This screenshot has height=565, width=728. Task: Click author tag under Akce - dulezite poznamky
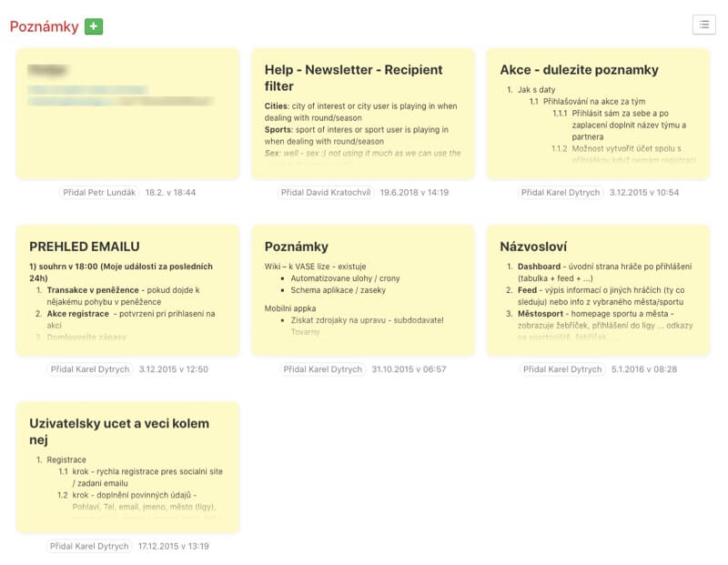pos(561,192)
